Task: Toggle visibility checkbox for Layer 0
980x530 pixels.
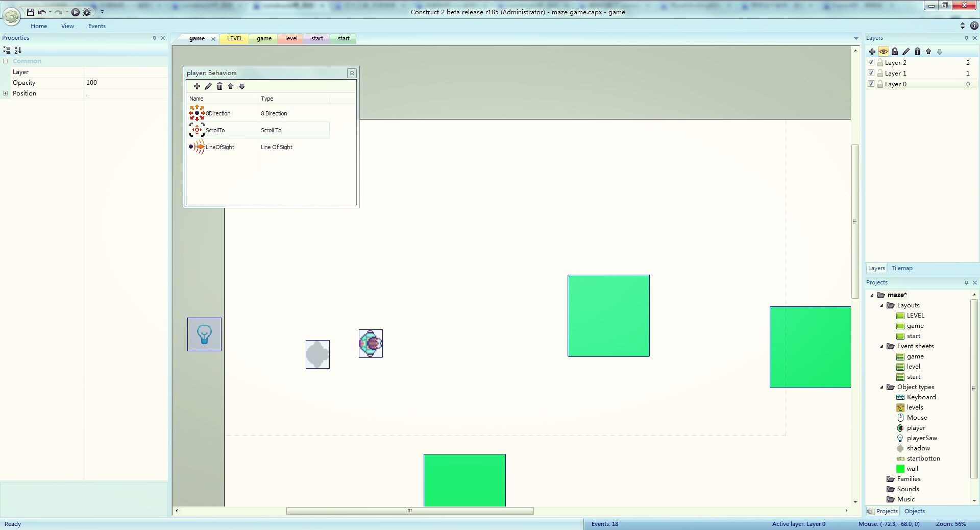Action: coord(871,84)
